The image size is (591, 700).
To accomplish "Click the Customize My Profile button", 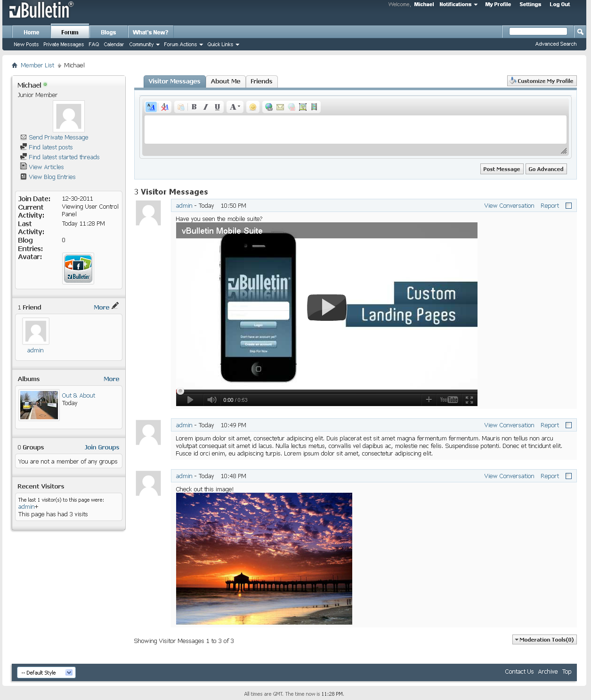I will [x=542, y=81].
